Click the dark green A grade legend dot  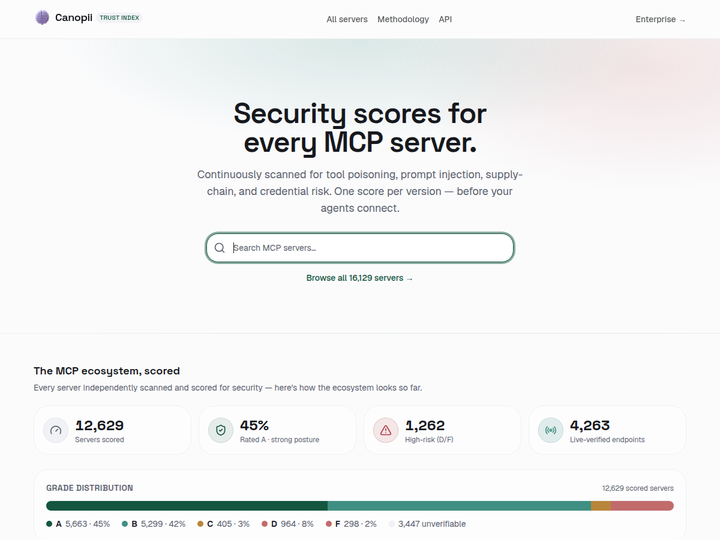pyautogui.click(x=49, y=524)
